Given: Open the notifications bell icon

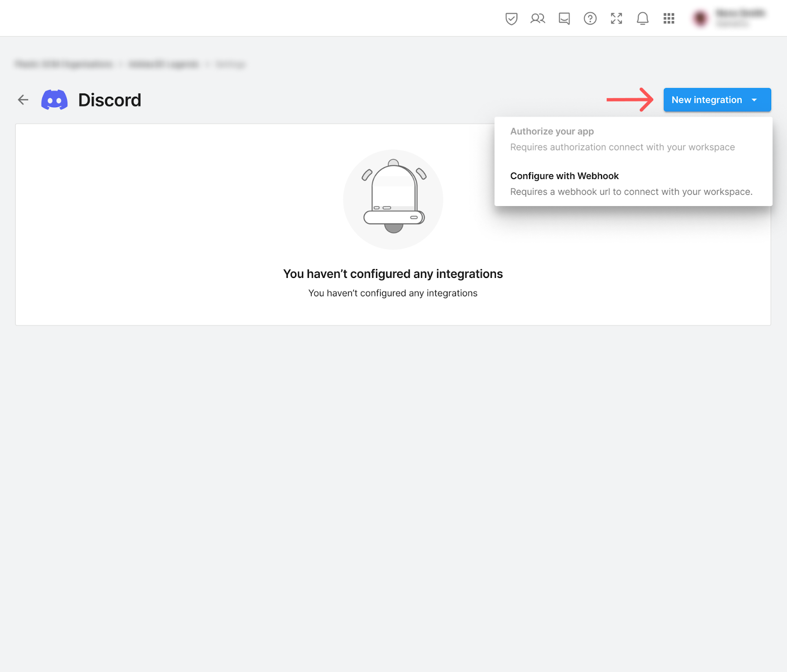Looking at the screenshot, I should coord(642,19).
